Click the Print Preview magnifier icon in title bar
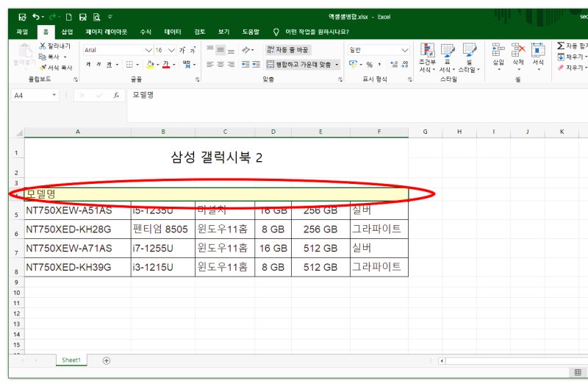 tap(97, 17)
